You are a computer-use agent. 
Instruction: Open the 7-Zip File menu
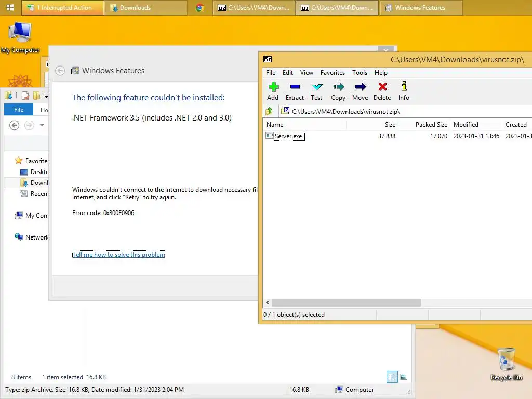pyautogui.click(x=271, y=73)
